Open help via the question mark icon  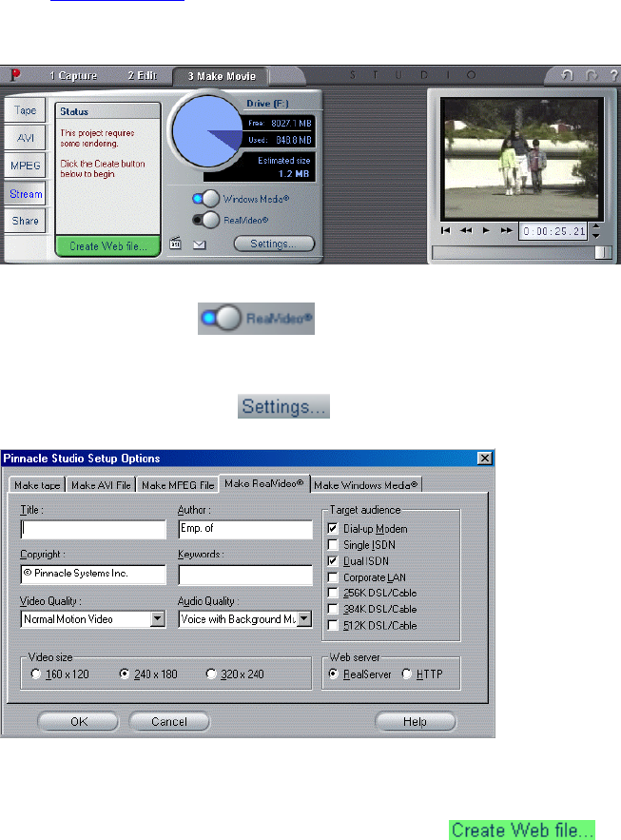[x=613, y=75]
